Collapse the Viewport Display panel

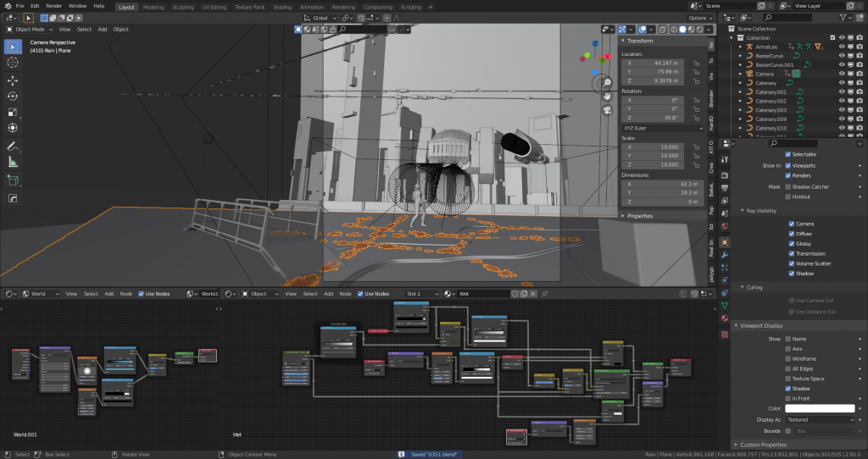click(x=762, y=326)
